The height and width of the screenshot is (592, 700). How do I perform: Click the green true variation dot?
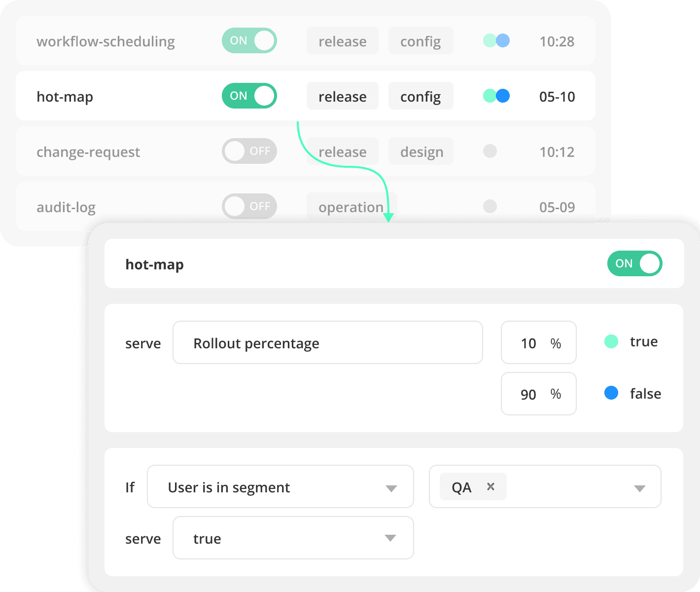point(611,341)
